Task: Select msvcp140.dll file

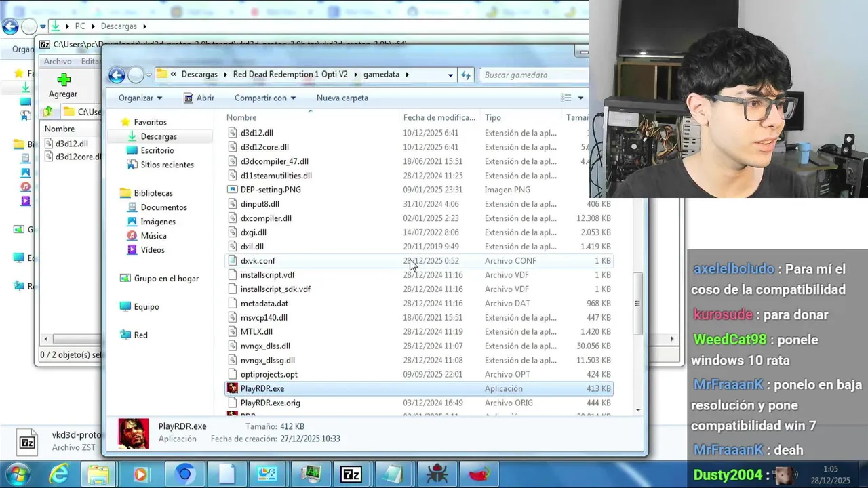Action: click(x=264, y=318)
